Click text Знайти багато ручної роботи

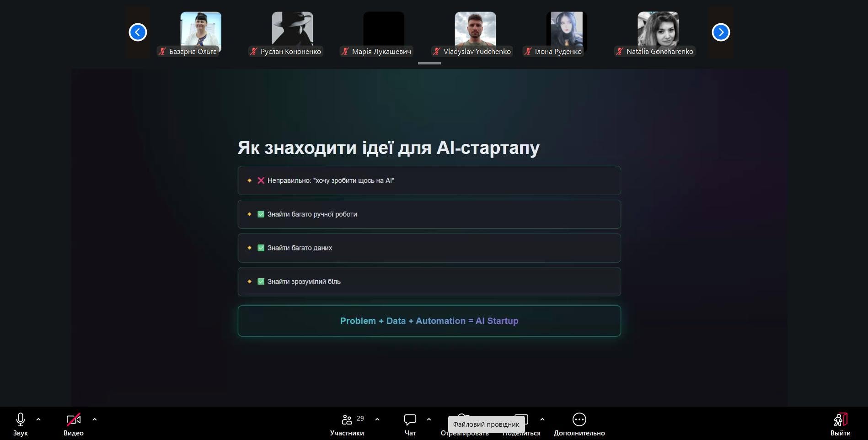click(x=312, y=214)
